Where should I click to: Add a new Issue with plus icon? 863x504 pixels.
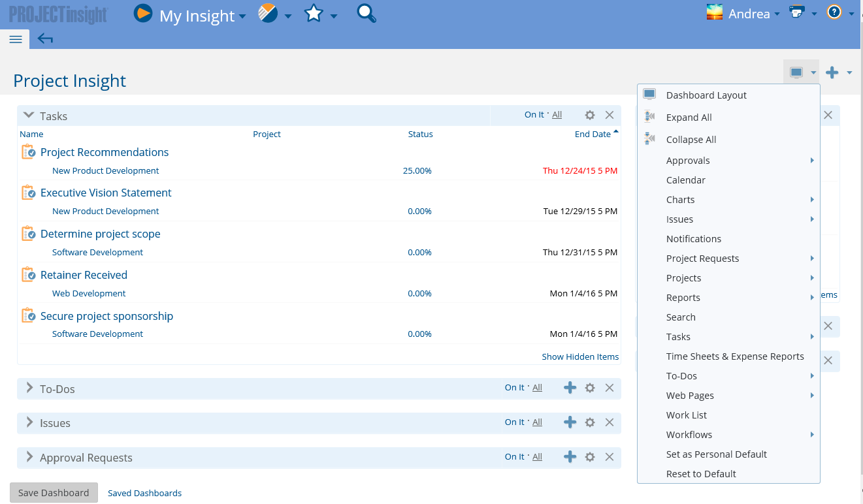tap(570, 422)
